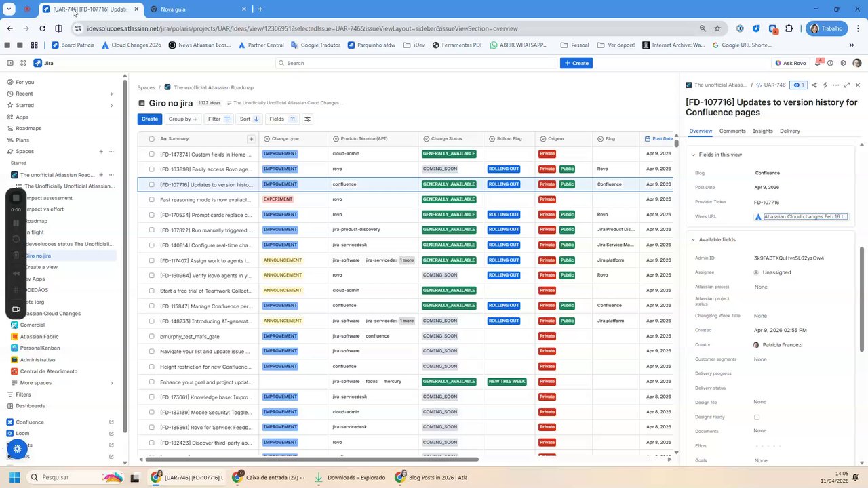Ask Rovo from the top bar
The height and width of the screenshot is (488, 868).
point(791,63)
